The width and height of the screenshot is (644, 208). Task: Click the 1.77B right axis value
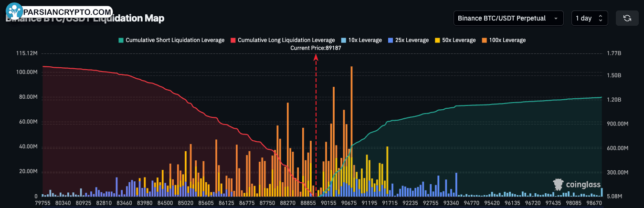tap(613, 53)
